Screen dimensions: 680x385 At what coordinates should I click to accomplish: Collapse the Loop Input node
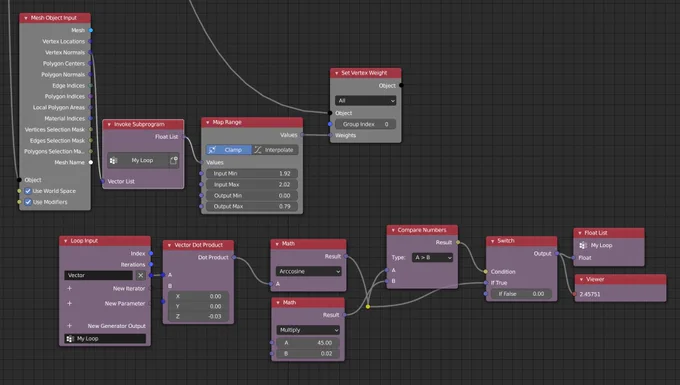(66, 241)
